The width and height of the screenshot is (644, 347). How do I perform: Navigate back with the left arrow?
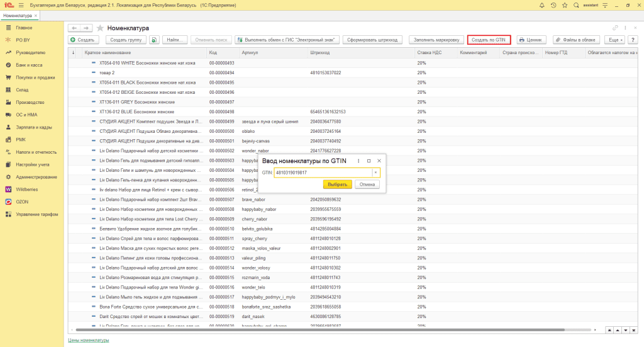point(74,28)
